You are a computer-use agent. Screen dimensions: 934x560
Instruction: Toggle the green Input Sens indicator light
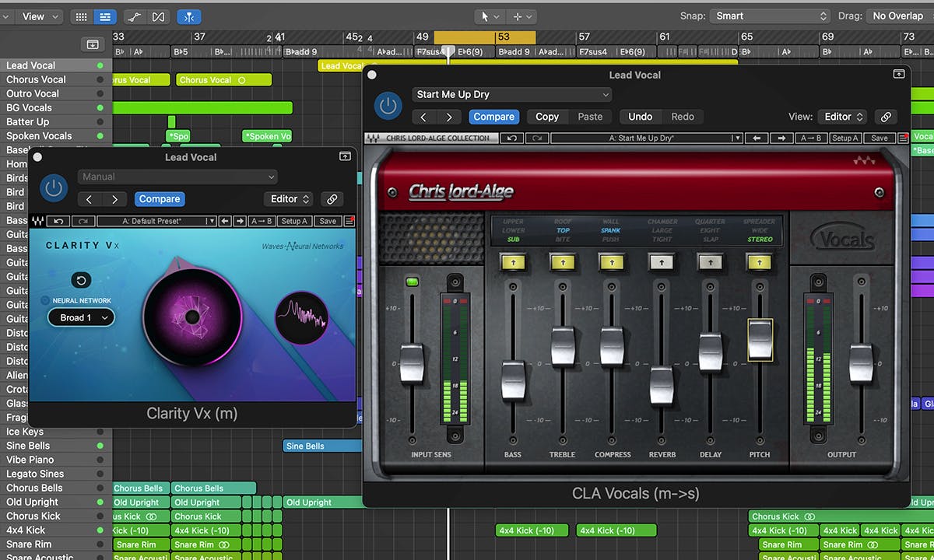(x=412, y=282)
